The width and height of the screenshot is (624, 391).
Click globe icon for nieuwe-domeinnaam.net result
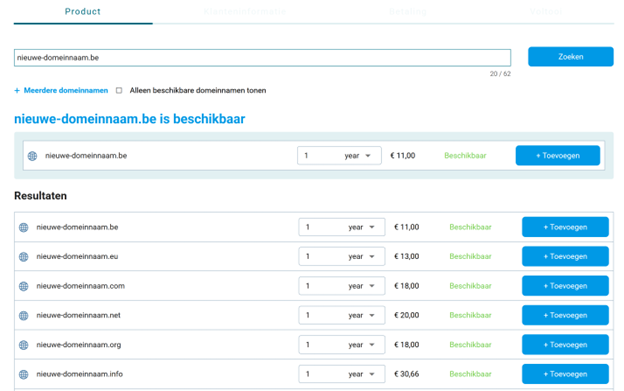coord(24,315)
